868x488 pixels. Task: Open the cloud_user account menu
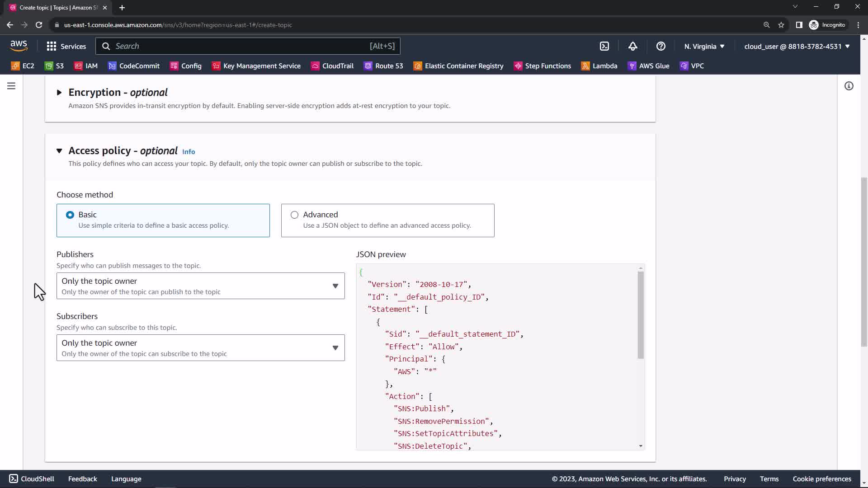coord(797,46)
